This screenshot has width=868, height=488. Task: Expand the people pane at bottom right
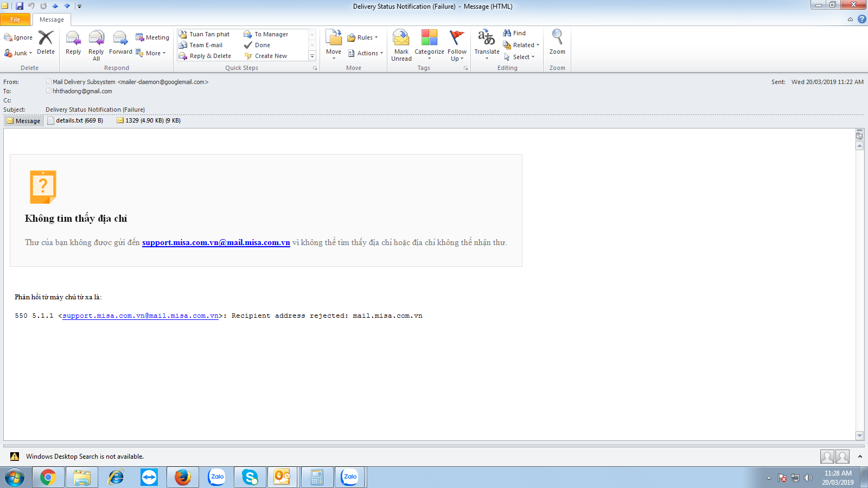[x=860, y=457]
